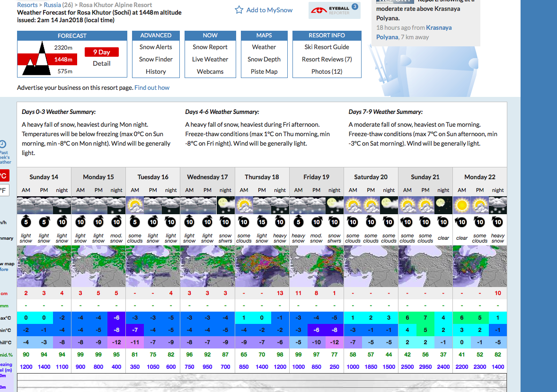Viewport: 557px width, 392px height.
Task: Click Monday 22 AM clear sun icon
Action: pos(462,206)
